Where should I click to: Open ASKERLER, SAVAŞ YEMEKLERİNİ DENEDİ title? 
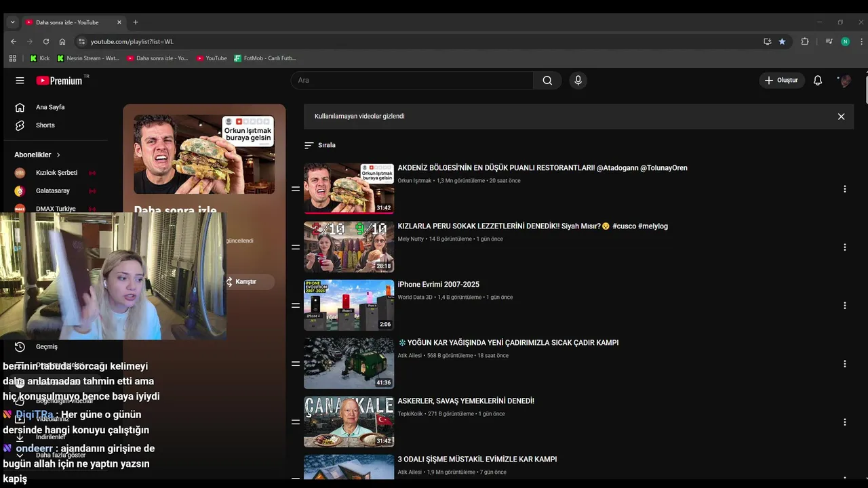(x=466, y=401)
